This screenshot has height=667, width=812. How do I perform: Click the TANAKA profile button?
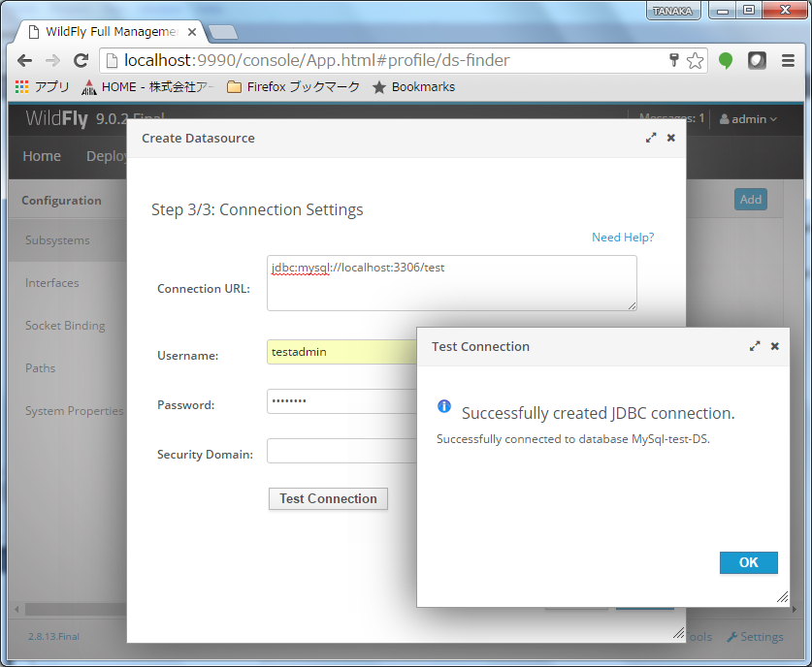672,11
